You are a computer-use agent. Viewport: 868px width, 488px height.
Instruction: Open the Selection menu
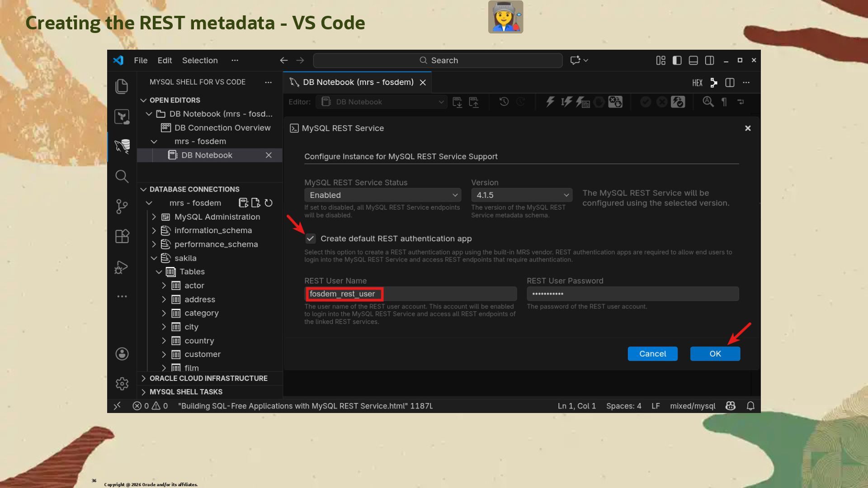pos(199,60)
